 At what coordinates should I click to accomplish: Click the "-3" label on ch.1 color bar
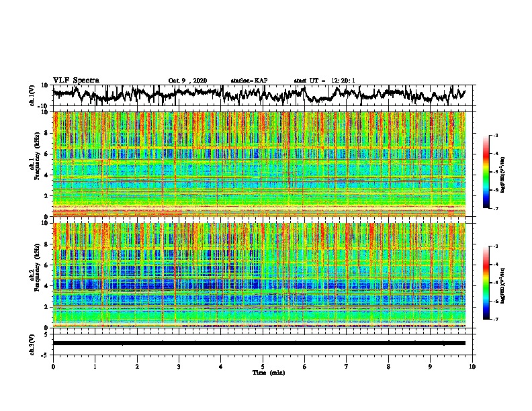point(494,135)
